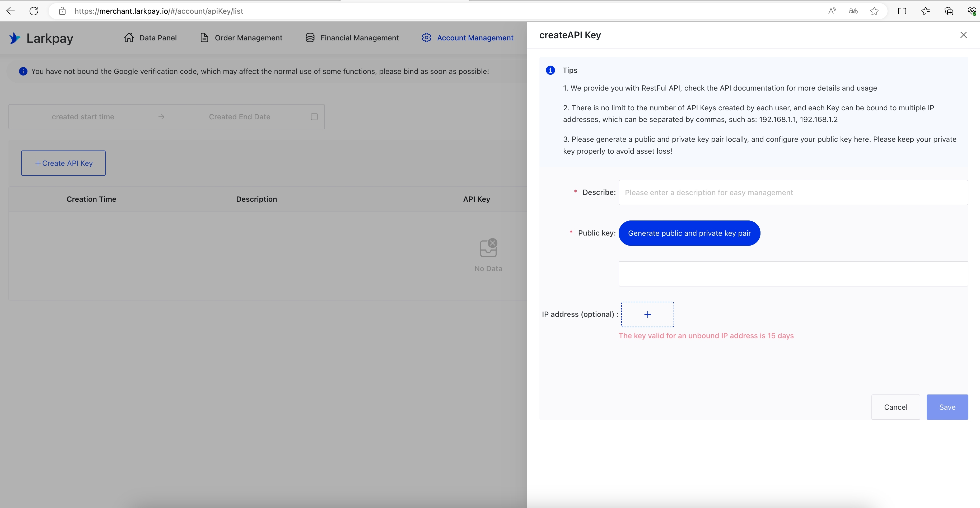Viewport: 980px width, 508px height.
Task: Click the plus to add IP address
Action: (x=647, y=314)
